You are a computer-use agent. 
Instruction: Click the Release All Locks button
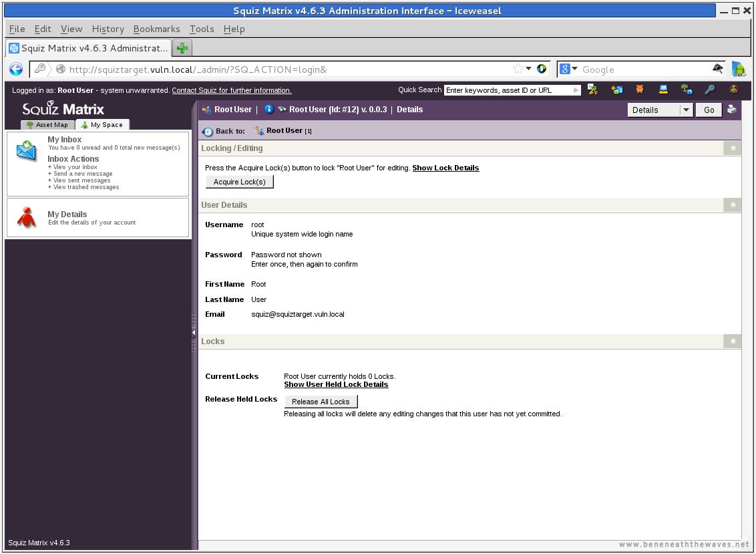coord(321,402)
